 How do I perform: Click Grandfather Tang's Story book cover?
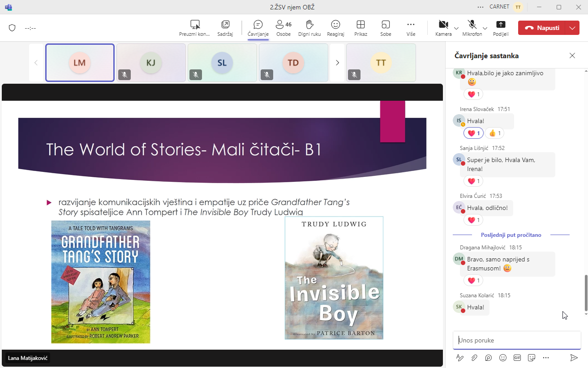point(101,282)
